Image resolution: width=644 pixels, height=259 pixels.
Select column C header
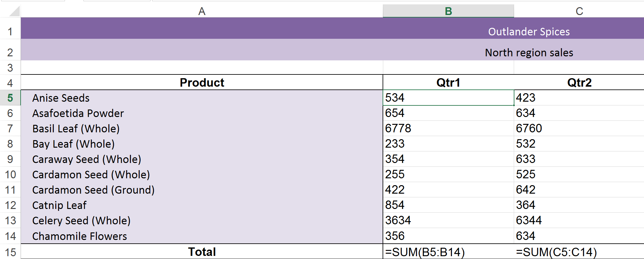[579, 11]
